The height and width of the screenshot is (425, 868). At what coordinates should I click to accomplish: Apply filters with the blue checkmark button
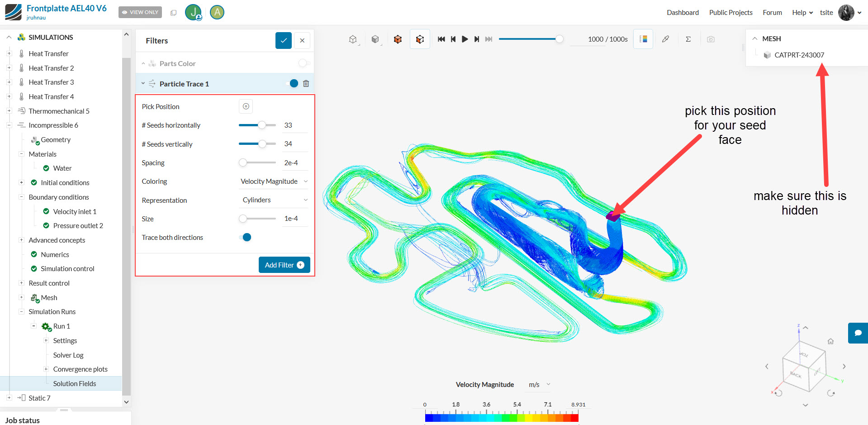click(x=284, y=41)
